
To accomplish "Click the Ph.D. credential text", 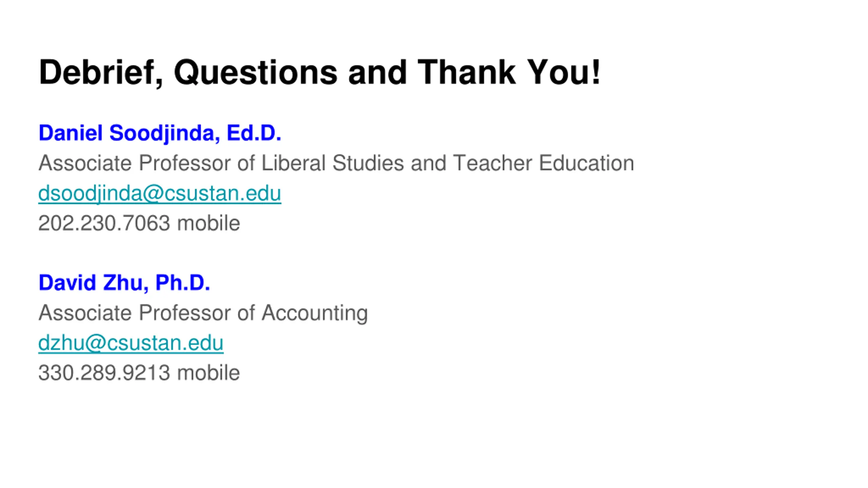I will 183,282.
